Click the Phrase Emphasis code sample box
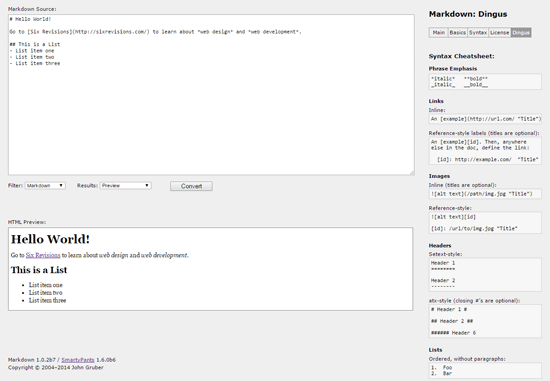 pyautogui.click(x=485, y=82)
